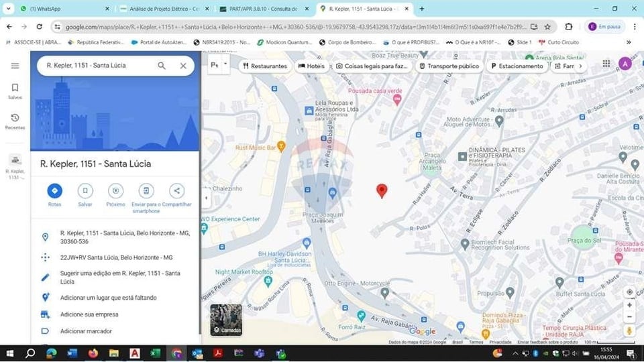The width and height of the screenshot is (644, 362).
Task: Select the Hotéis filter chip
Action: 311,66
